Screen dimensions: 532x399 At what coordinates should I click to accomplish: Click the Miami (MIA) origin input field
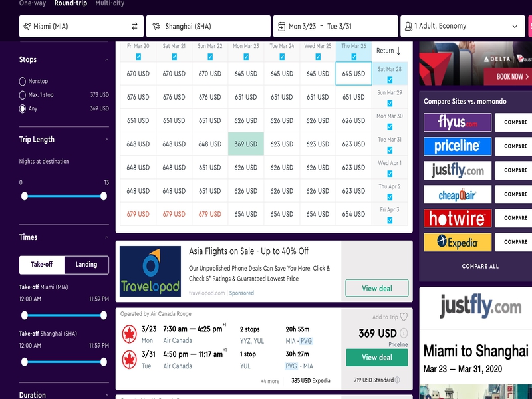coord(81,26)
